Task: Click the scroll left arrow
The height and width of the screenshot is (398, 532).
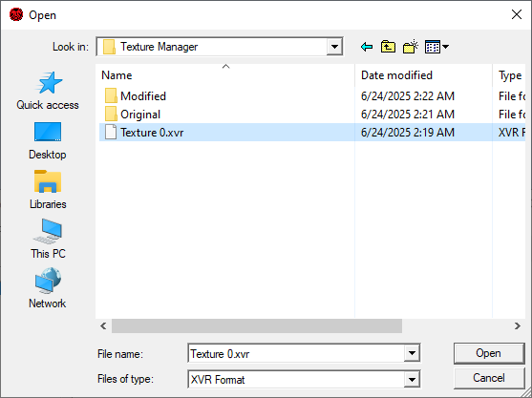Action: click(x=103, y=326)
